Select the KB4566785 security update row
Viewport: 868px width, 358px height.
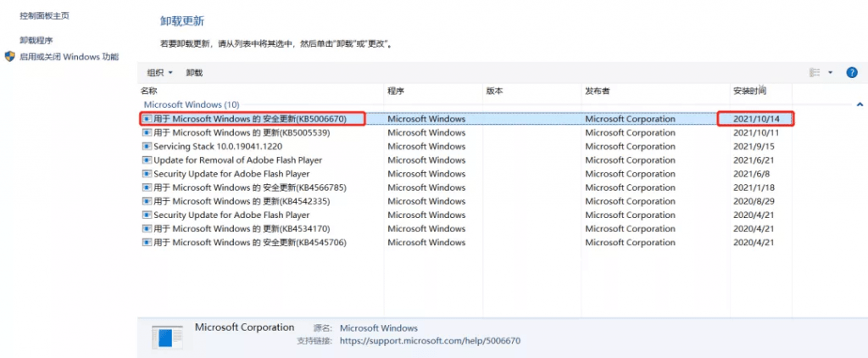coord(465,187)
